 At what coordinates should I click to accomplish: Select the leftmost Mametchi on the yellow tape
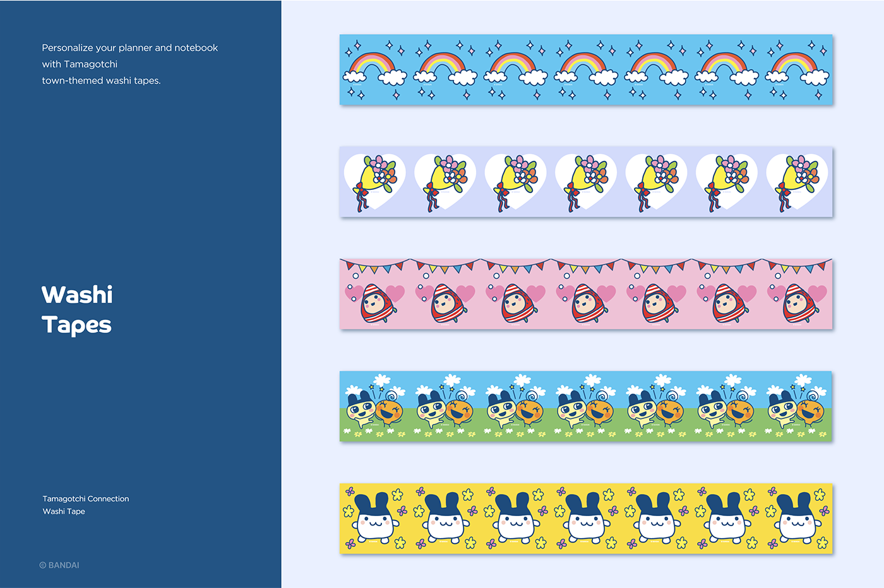[x=377, y=519]
